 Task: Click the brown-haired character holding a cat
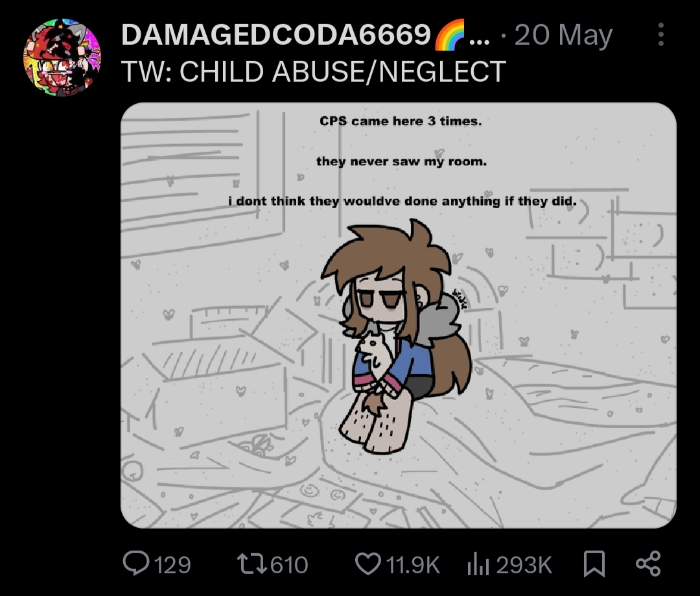click(x=395, y=336)
